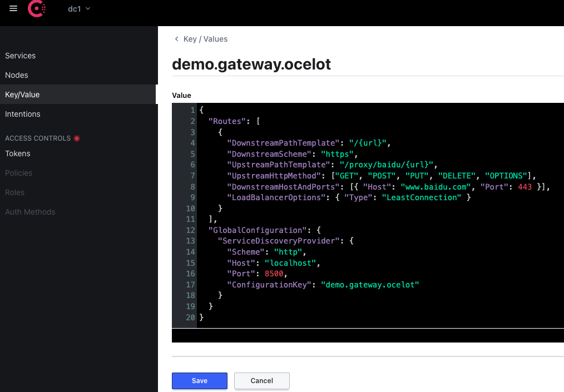Open the Intentions section
The width and height of the screenshot is (564, 392).
(x=23, y=114)
